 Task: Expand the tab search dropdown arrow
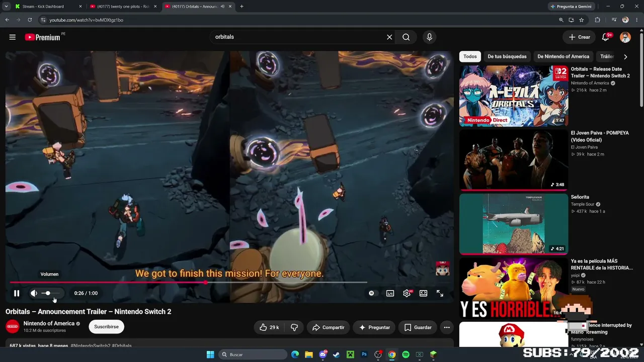(x=6, y=7)
